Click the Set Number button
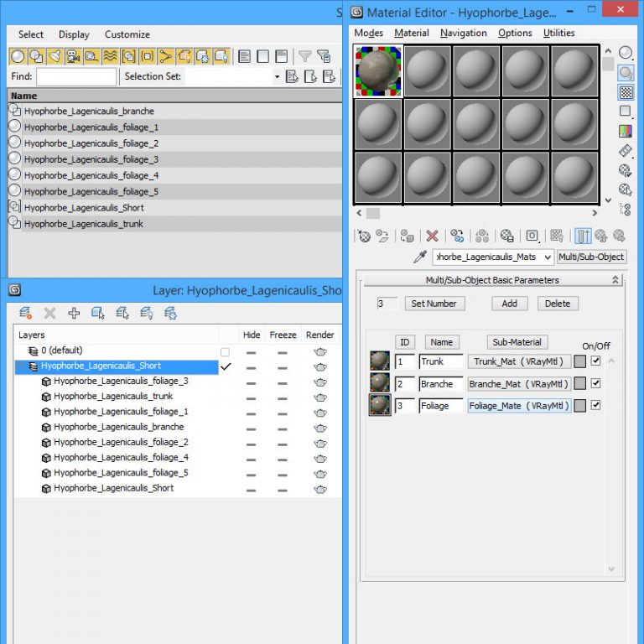The width and height of the screenshot is (644, 644). (x=434, y=304)
